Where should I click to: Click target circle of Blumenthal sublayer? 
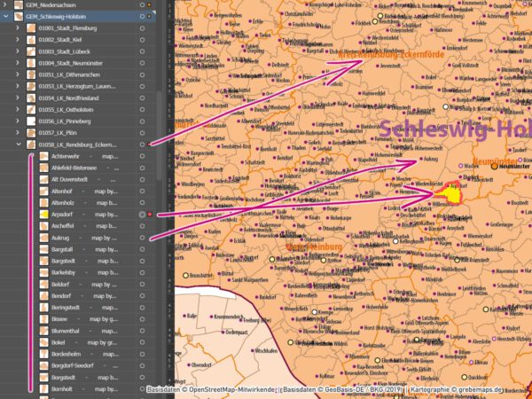[x=142, y=331]
